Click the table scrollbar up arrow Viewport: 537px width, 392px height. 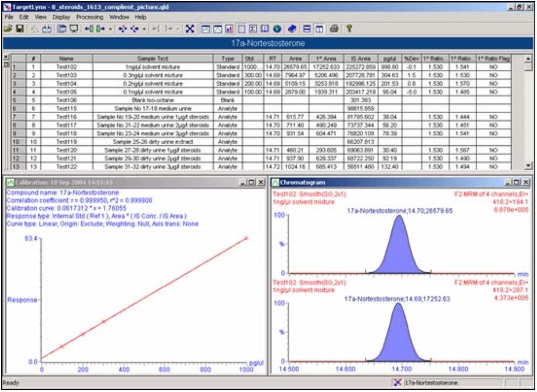coord(528,59)
